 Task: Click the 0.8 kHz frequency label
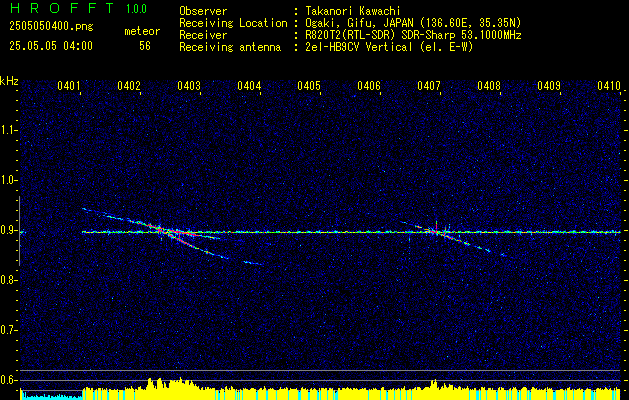coord(8,280)
